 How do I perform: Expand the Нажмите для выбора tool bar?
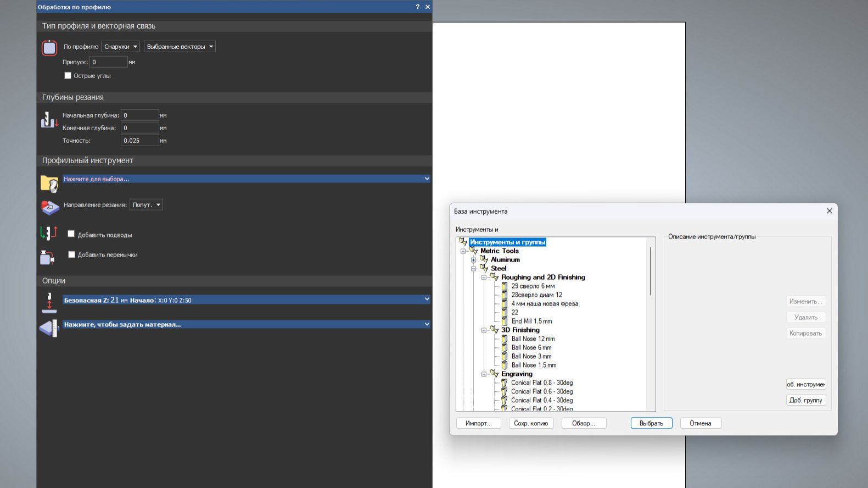[x=247, y=179]
